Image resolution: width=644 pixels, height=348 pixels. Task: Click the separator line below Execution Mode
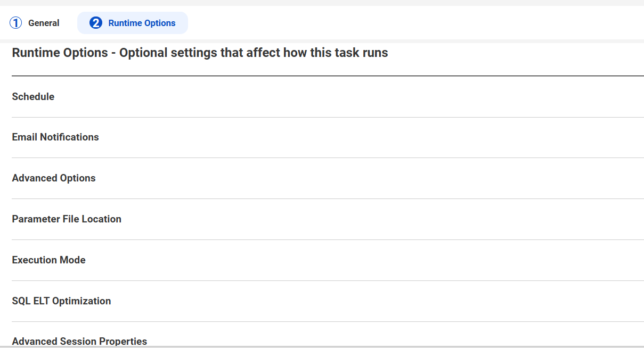(328, 280)
